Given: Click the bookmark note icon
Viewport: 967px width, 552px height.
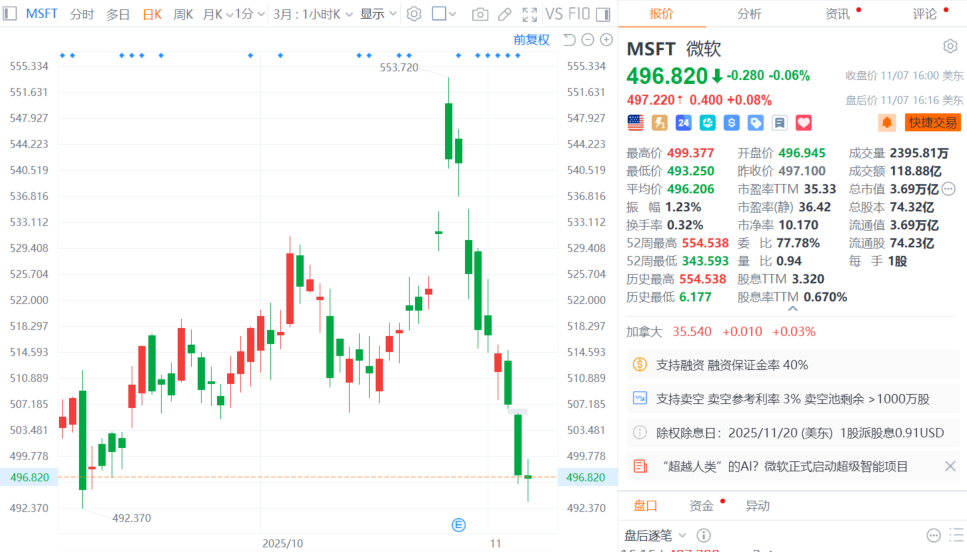Looking at the screenshot, I should point(780,123).
